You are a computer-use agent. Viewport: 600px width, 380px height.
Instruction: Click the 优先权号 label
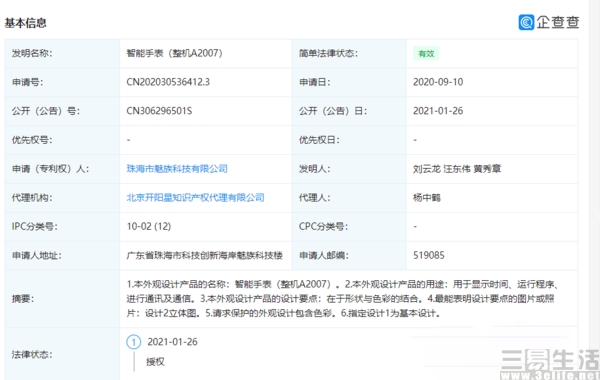coord(32,140)
